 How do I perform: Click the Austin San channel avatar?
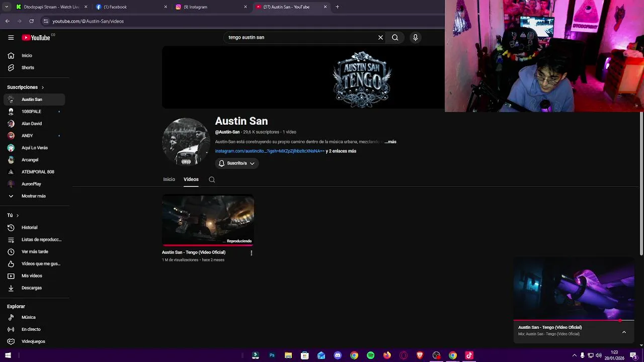[186, 142]
